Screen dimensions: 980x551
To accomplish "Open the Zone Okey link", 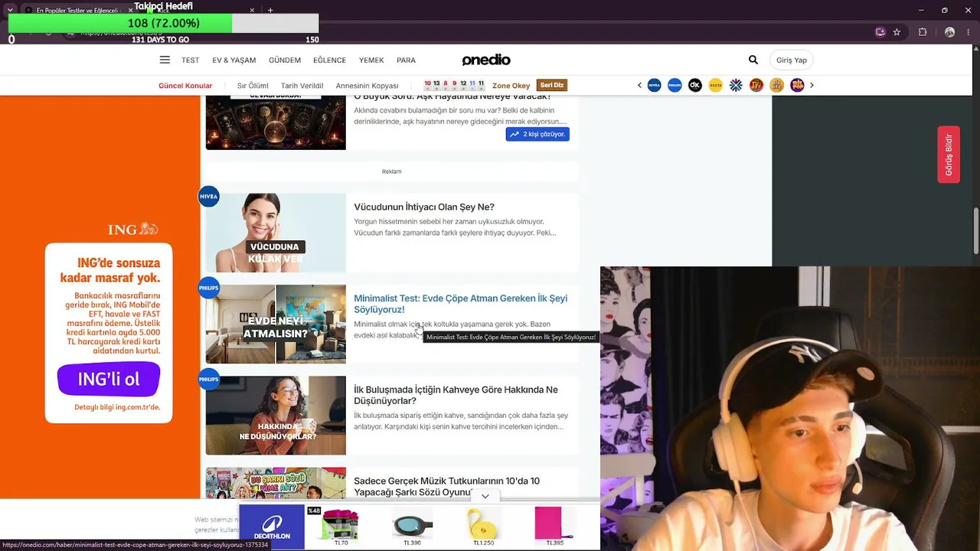I will (511, 86).
